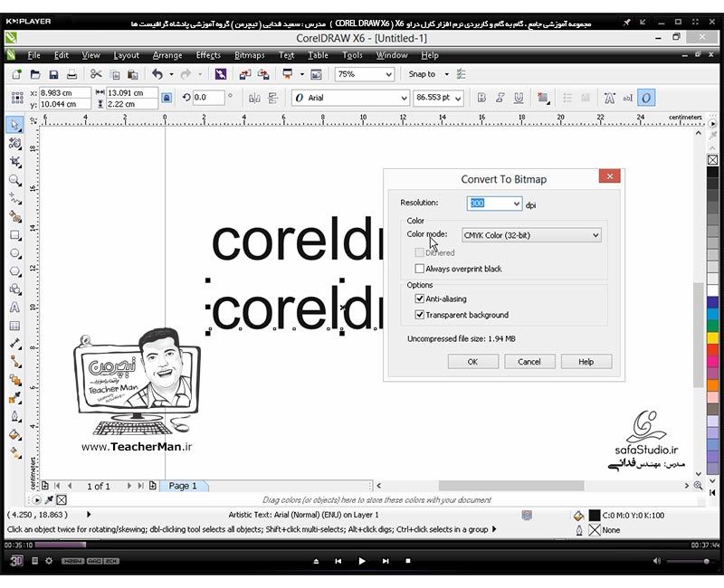Toggle the lock ratio button
Screen dimensions: 724x588
[167, 98]
